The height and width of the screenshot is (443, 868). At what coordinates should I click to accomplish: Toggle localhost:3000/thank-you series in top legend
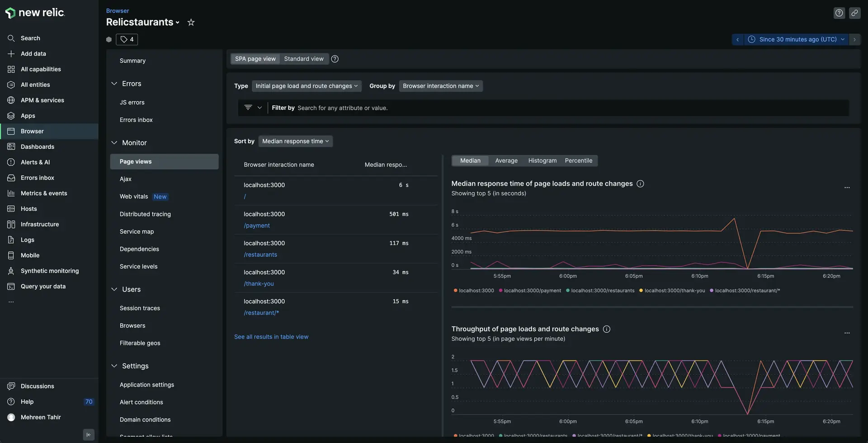(x=672, y=291)
